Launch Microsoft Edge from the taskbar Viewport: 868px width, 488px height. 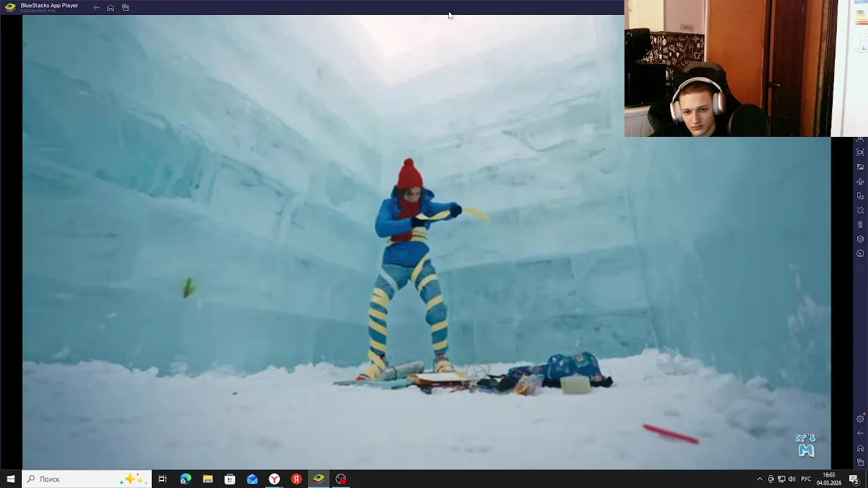(185, 479)
